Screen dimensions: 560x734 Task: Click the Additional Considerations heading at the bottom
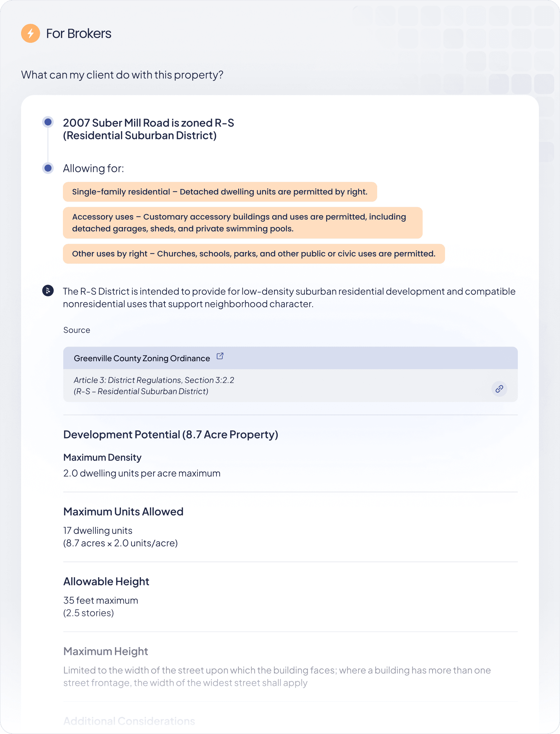(129, 721)
